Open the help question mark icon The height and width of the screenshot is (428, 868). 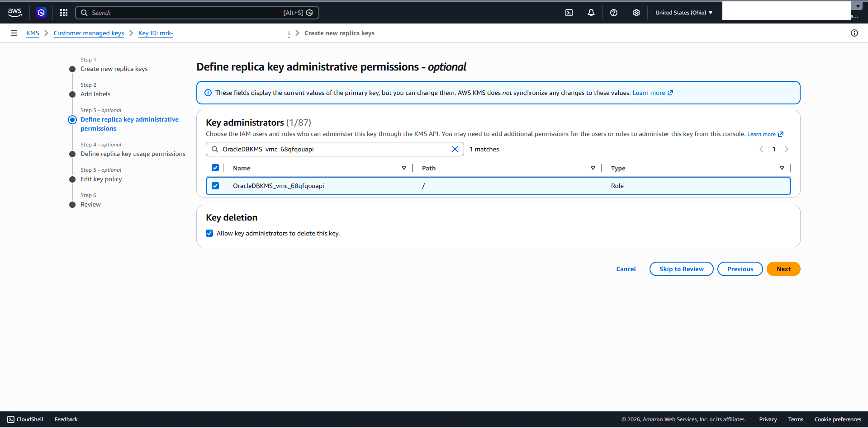tap(613, 12)
